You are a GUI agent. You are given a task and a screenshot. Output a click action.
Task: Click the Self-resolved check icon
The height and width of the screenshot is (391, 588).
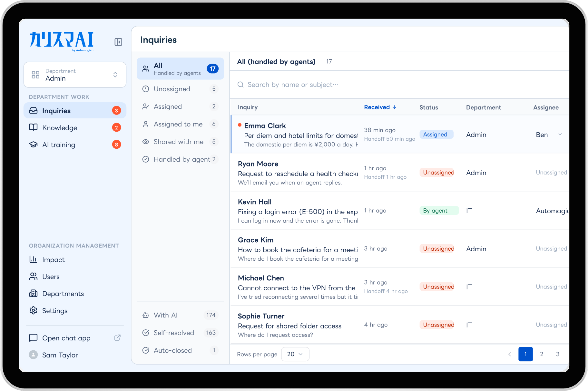(146, 333)
